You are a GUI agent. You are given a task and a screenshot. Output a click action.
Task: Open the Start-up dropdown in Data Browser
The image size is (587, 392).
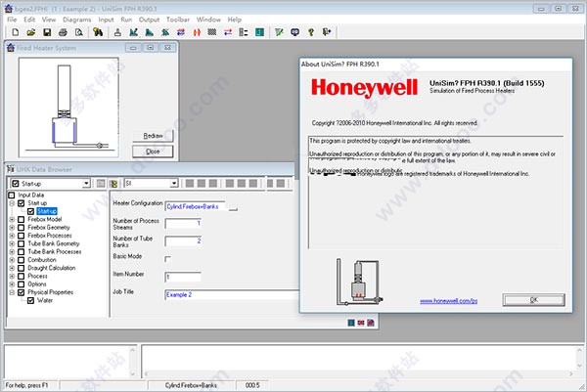86,183
